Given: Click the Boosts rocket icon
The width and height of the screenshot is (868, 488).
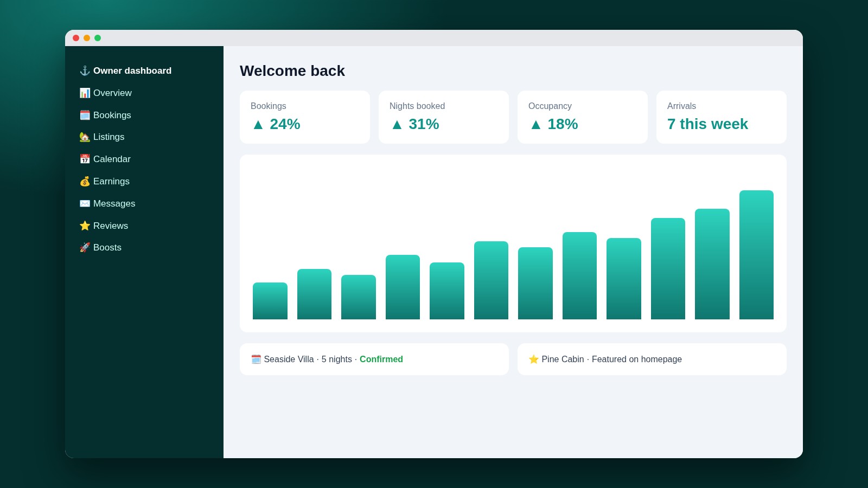Looking at the screenshot, I should [85, 247].
